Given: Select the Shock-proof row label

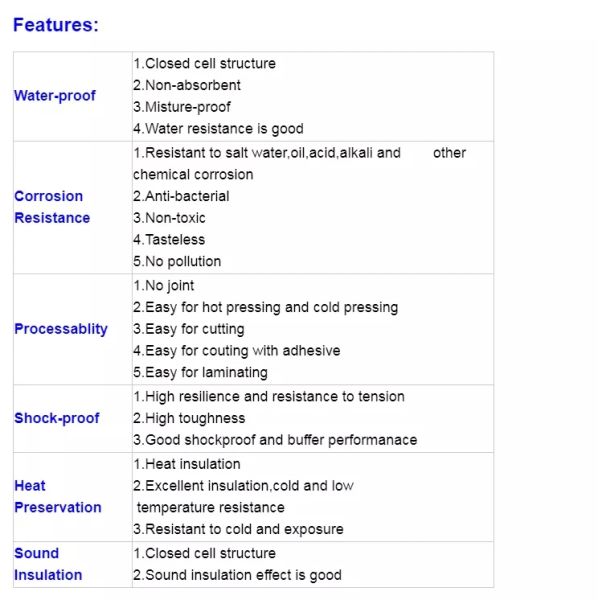Looking at the screenshot, I should tap(57, 418).
